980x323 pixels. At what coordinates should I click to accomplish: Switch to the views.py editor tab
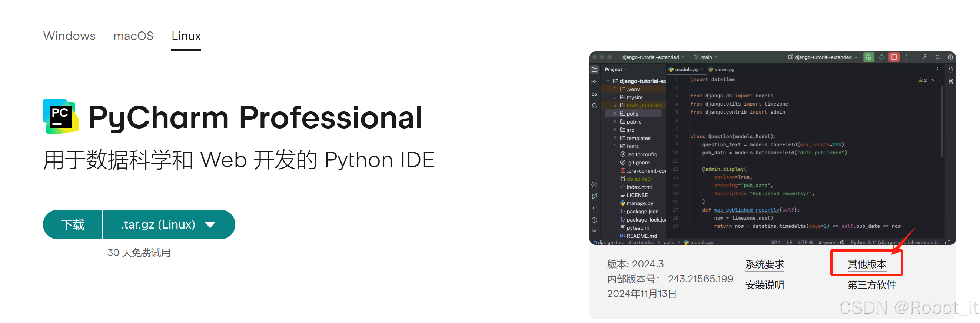pos(721,70)
